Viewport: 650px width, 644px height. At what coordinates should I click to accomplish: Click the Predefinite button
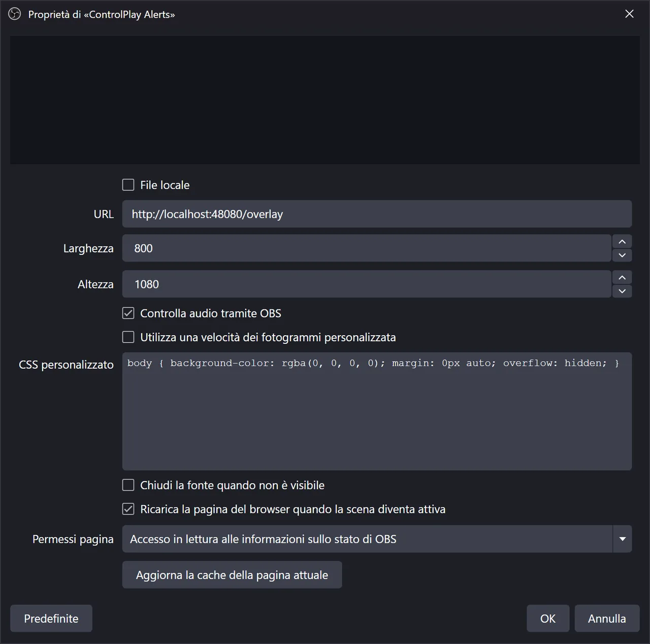coord(51,619)
